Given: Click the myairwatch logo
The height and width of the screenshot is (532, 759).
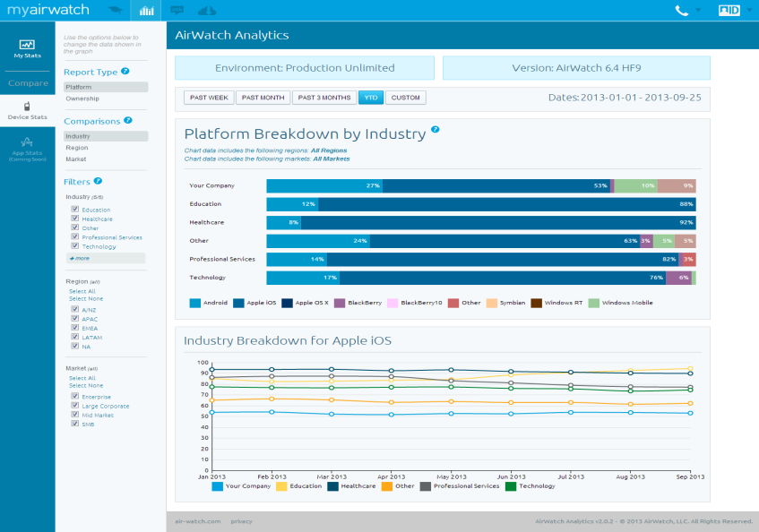Looking at the screenshot, I should click(x=48, y=10).
